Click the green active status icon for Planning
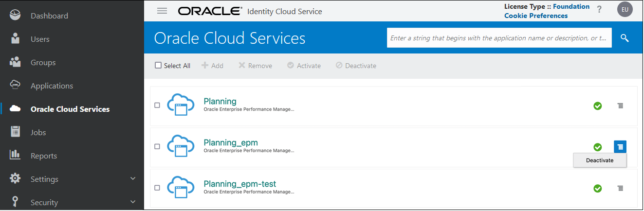 (597, 105)
